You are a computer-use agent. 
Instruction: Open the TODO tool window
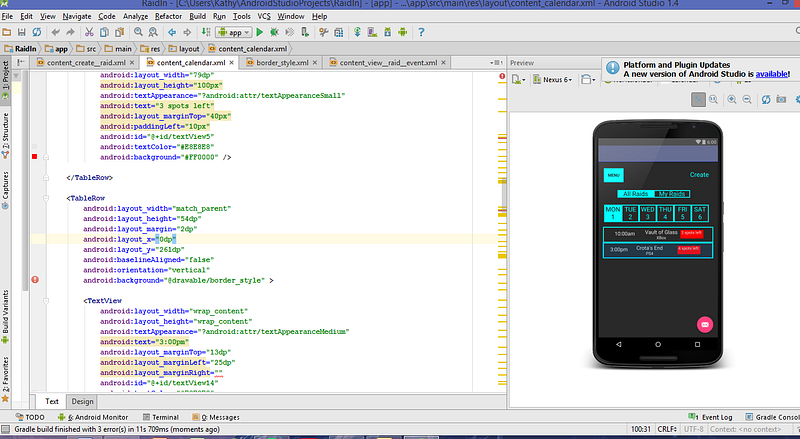click(30, 417)
